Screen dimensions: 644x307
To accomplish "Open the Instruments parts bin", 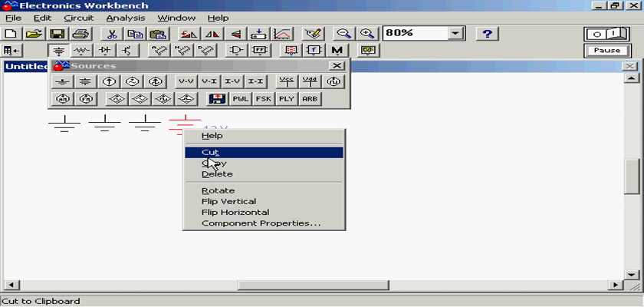I will coord(369,51).
